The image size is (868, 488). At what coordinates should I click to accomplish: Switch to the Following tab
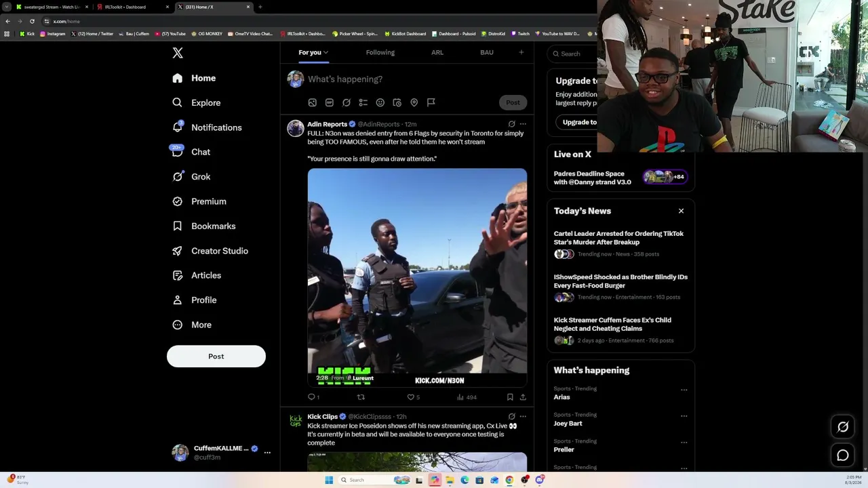(x=380, y=52)
